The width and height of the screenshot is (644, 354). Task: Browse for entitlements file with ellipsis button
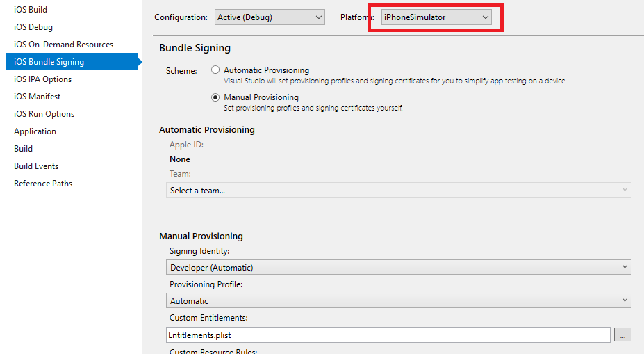point(622,335)
